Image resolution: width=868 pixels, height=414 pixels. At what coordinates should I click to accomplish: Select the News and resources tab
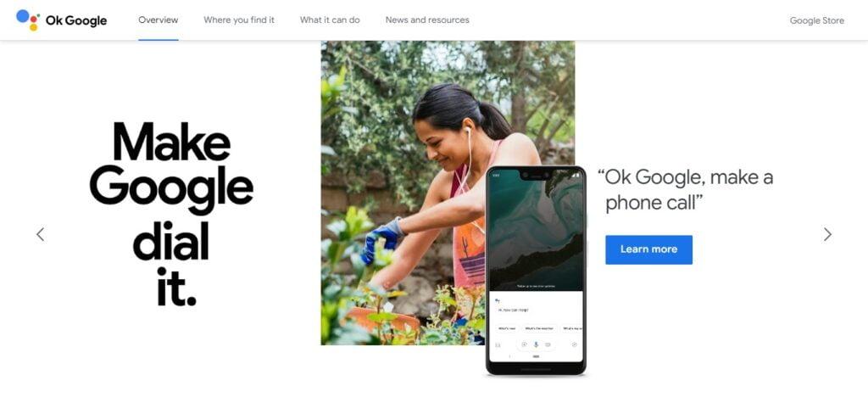coord(427,20)
